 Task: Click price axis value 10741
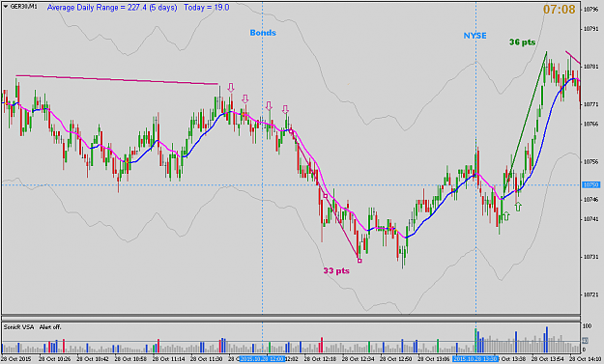tap(590, 218)
